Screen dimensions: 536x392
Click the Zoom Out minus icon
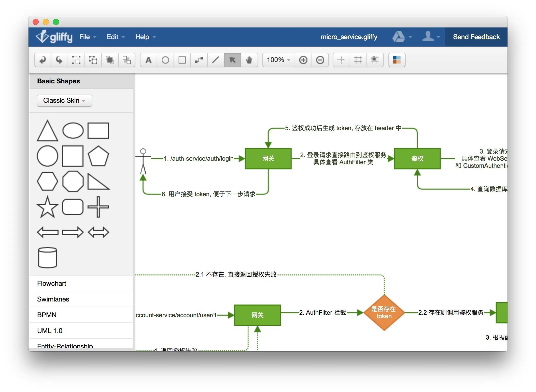pyautogui.click(x=320, y=60)
